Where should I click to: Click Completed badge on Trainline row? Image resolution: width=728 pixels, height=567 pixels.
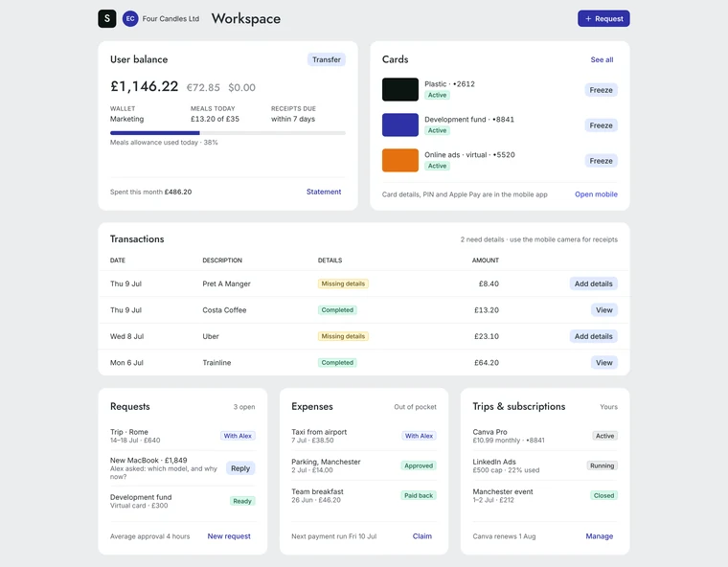pos(337,362)
